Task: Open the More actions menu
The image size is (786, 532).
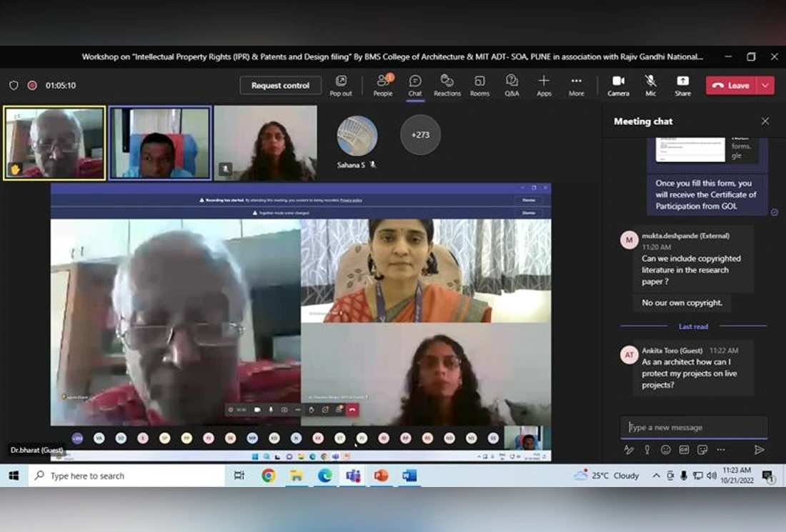Action: [x=577, y=85]
